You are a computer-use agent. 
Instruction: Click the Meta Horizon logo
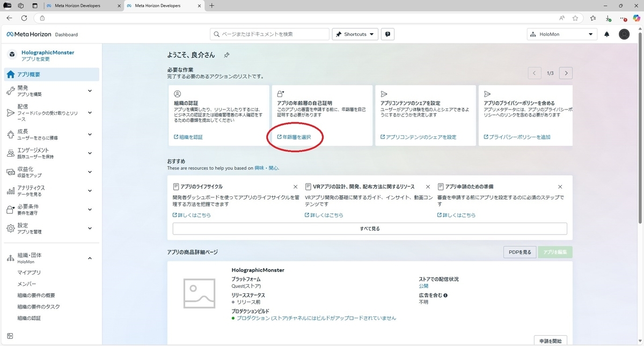pos(29,34)
